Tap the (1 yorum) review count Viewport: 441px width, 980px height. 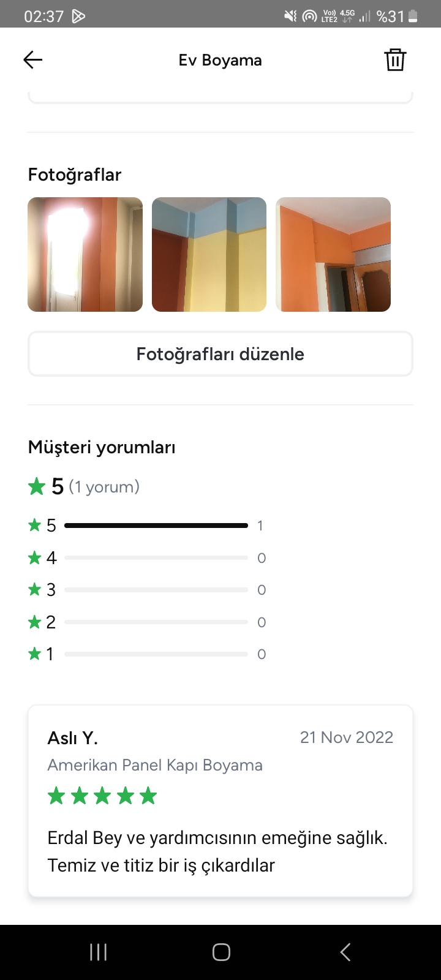pyautogui.click(x=104, y=487)
